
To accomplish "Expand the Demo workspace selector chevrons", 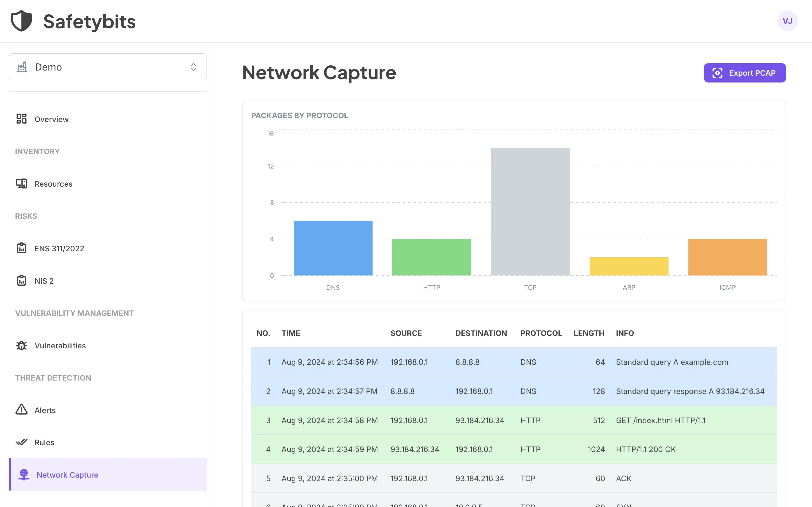I will tap(193, 67).
